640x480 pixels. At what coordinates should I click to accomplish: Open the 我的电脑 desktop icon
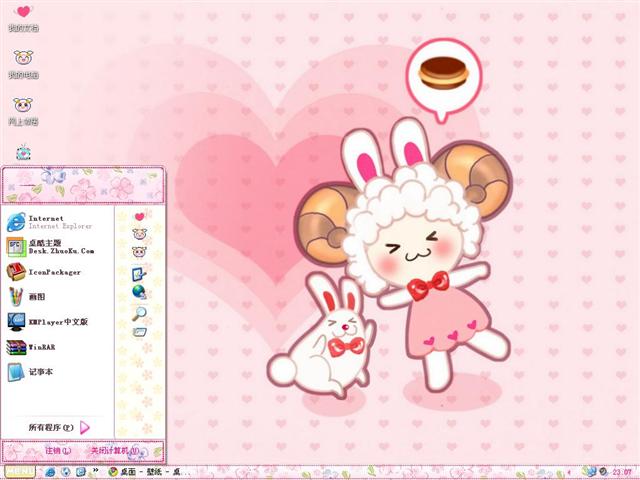(x=23, y=62)
